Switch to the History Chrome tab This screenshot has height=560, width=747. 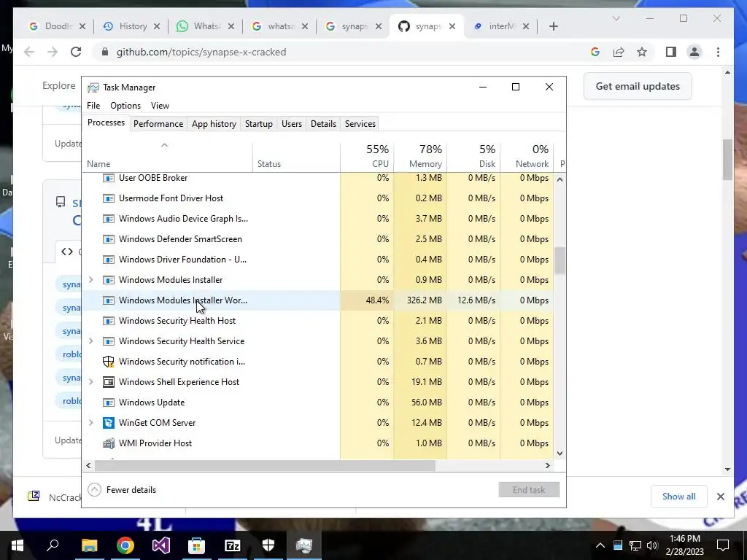pyautogui.click(x=131, y=26)
